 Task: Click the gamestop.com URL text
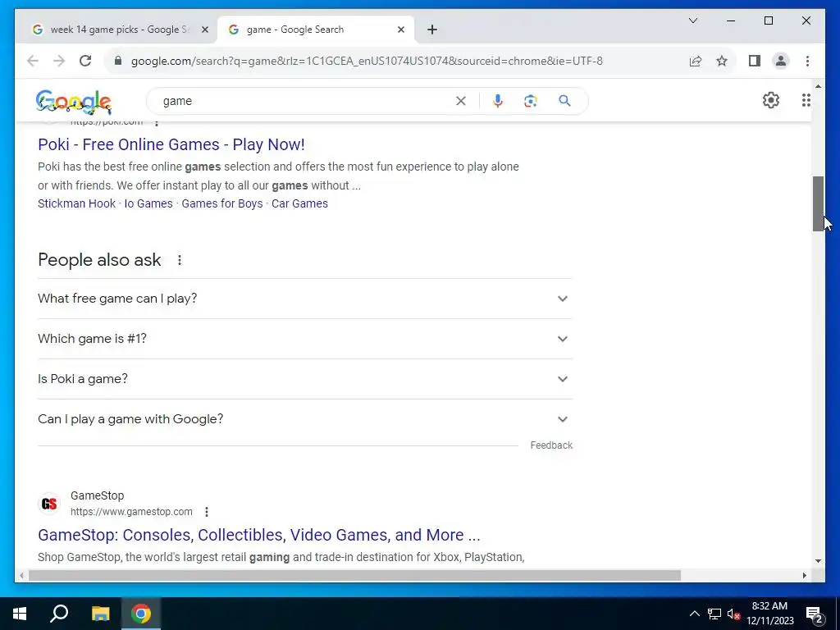click(131, 512)
